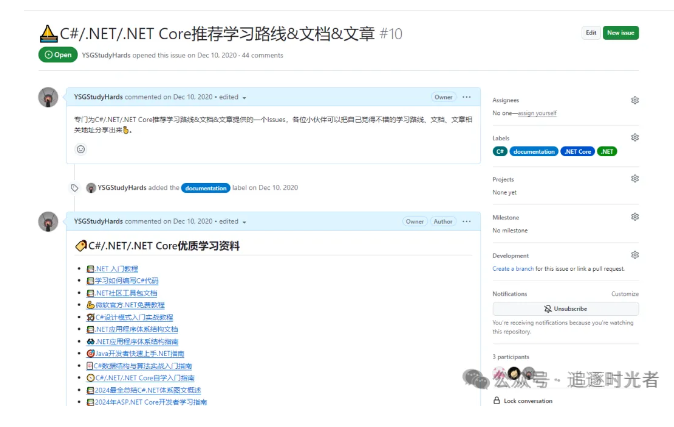674x427 pixels.
Task: Click the documentation label in timeline event
Action: pos(206,188)
